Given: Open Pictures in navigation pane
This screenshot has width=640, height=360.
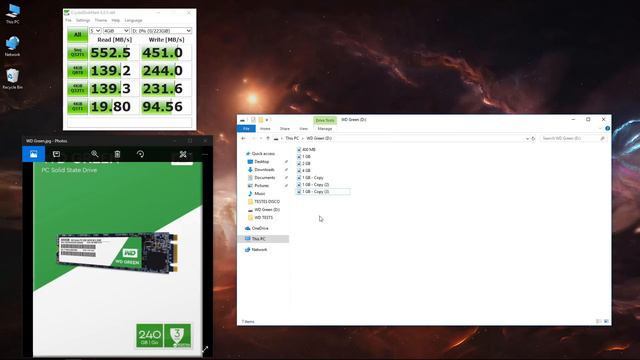Looking at the screenshot, I should coord(258,185).
